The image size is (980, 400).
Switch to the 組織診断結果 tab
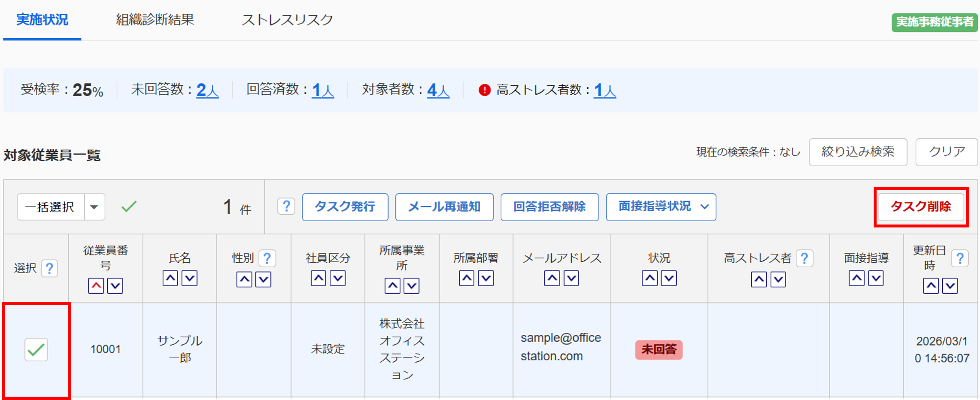click(x=155, y=20)
